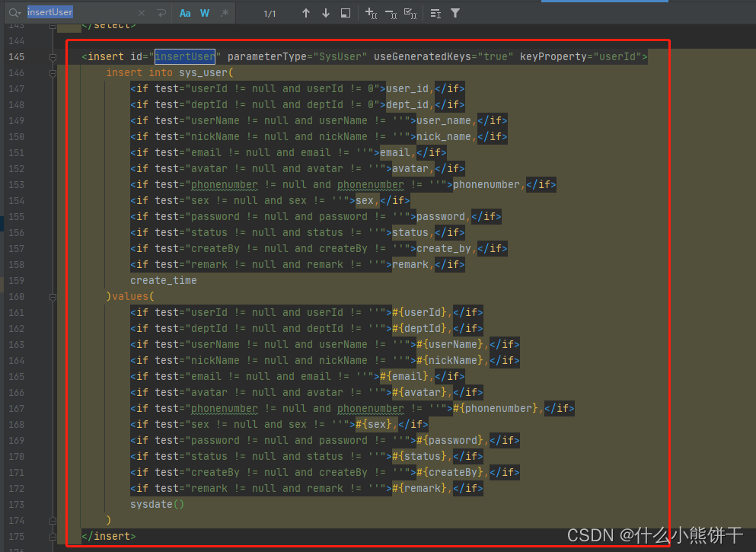Toggle Words (W) search option
Viewport: 756px width, 552px height.
pyautogui.click(x=205, y=14)
